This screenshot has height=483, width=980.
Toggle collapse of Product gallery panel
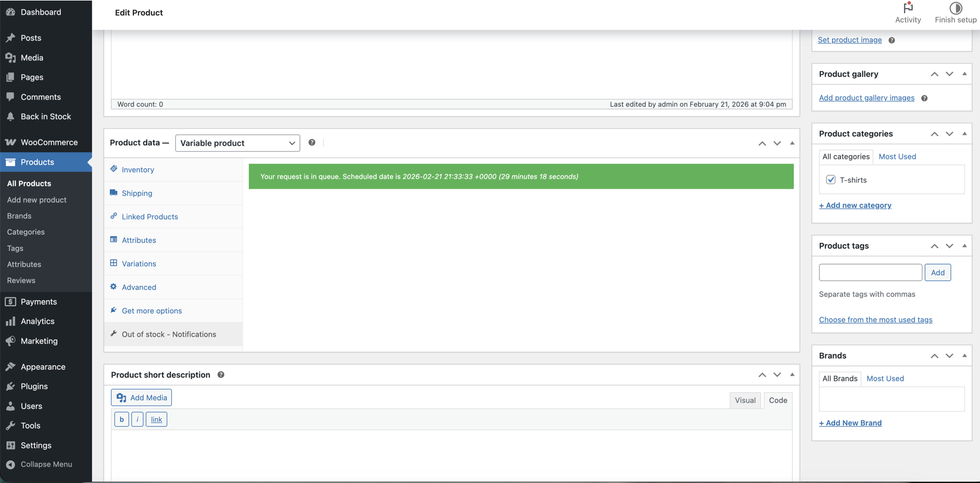pyautogui.click(x=964, y=74)
